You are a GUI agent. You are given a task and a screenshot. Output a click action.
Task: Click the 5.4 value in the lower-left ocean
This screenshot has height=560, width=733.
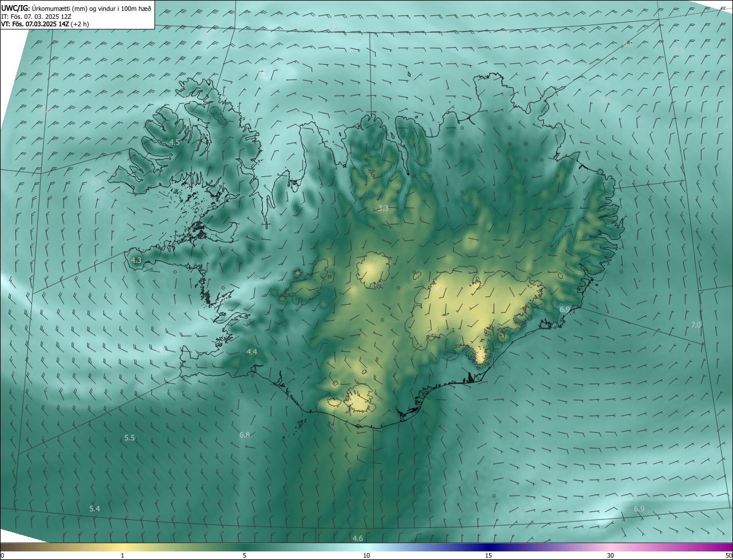click(94, 508)
